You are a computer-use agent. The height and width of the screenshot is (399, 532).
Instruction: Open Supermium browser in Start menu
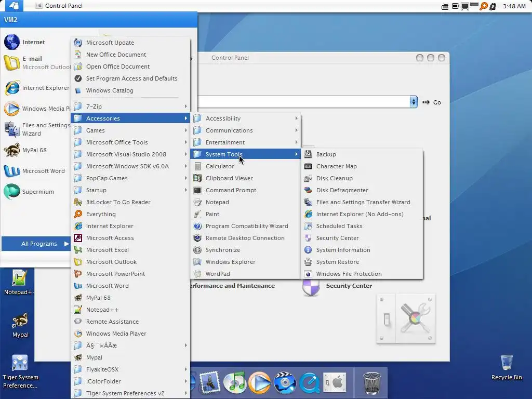click(35, 192)
